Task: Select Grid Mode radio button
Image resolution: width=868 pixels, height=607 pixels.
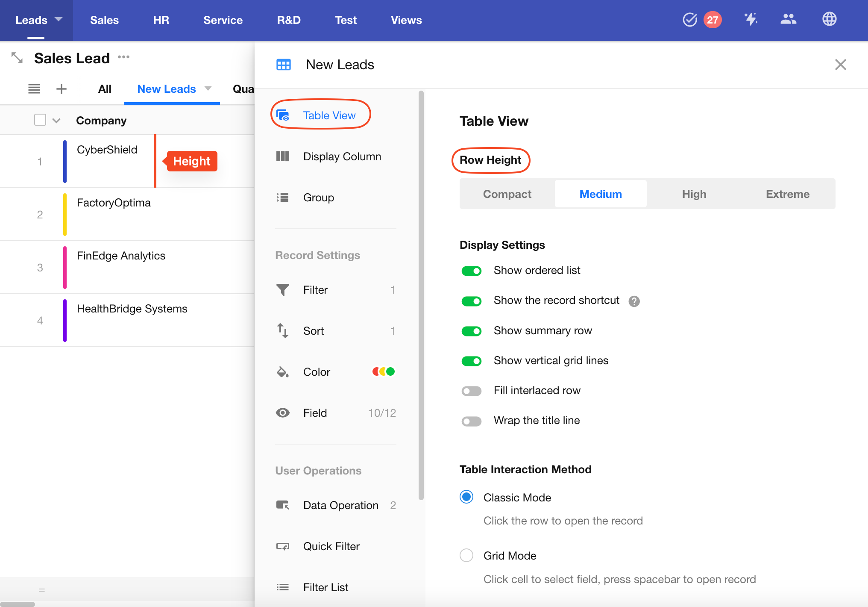Action: 466,556
